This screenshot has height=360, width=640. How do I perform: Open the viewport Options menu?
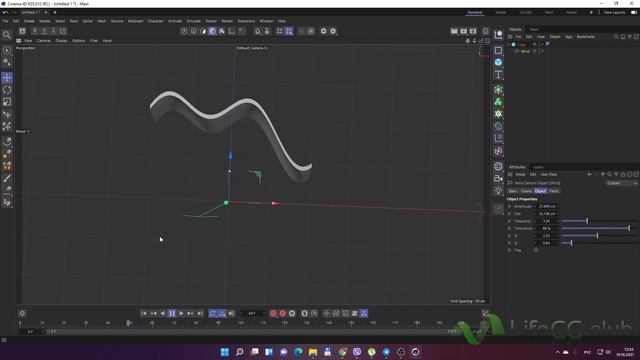click(79, 41)
